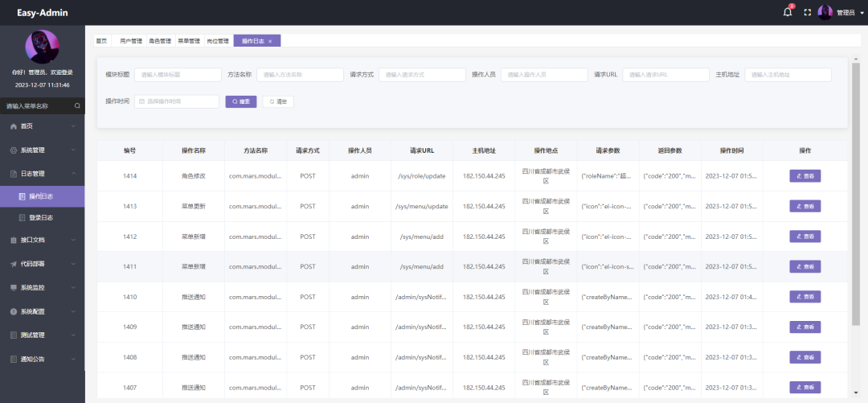View details of log 1408
Image resolution: width=868 pixels, height=403 pixels.
click(805, 357)
